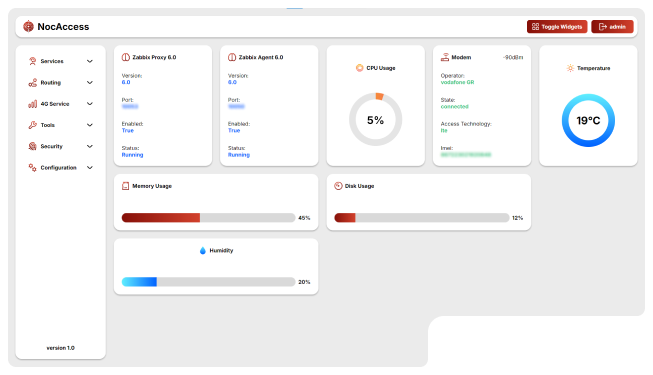Click the Security fingerprint icon
653x375 pixels.
click(x=32, y=146)
